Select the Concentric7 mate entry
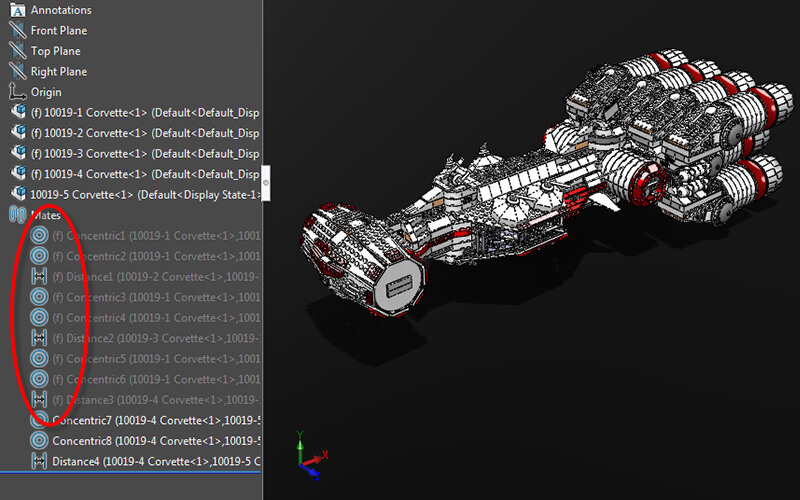Image resolution: width=800 pixels, height=500 pixels. pos(156,420)
